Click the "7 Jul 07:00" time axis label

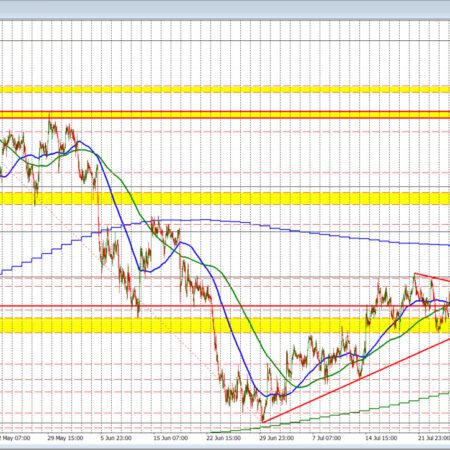(326, 438)
